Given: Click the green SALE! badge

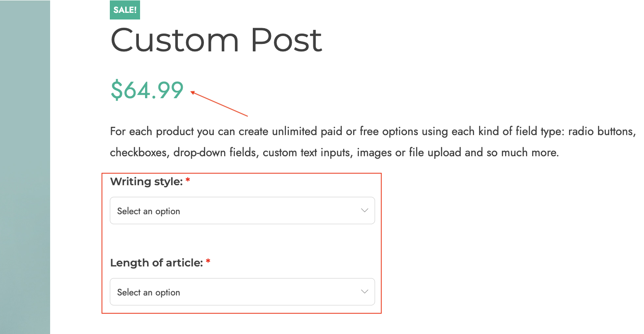Looking at the screenshot, I should coord(125,10).
